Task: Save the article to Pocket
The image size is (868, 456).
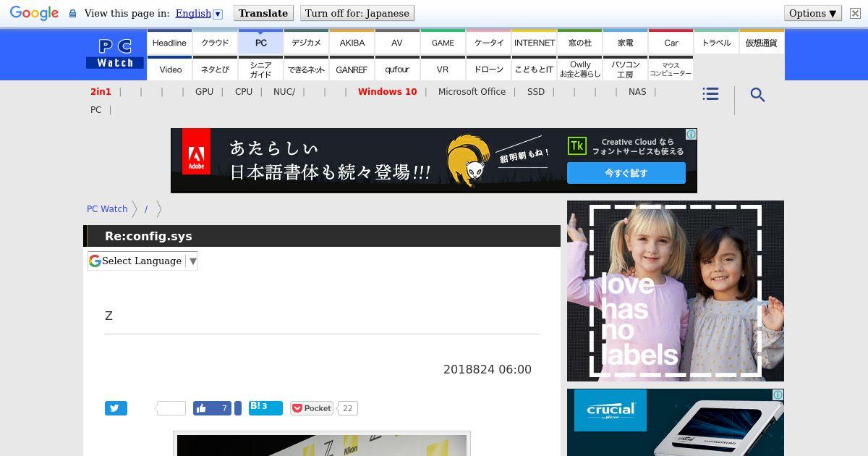Action: pos(312,408)
